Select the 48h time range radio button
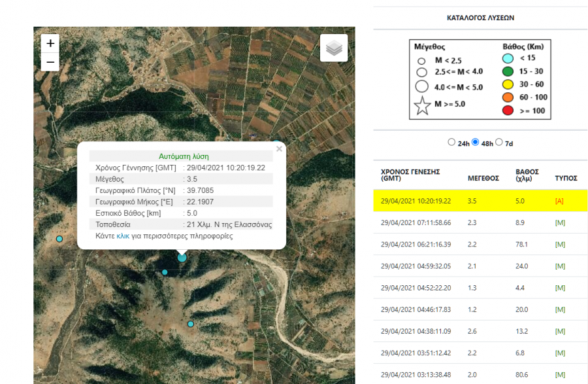This screenshot has width=588, height=384. [x=475, y=142]
